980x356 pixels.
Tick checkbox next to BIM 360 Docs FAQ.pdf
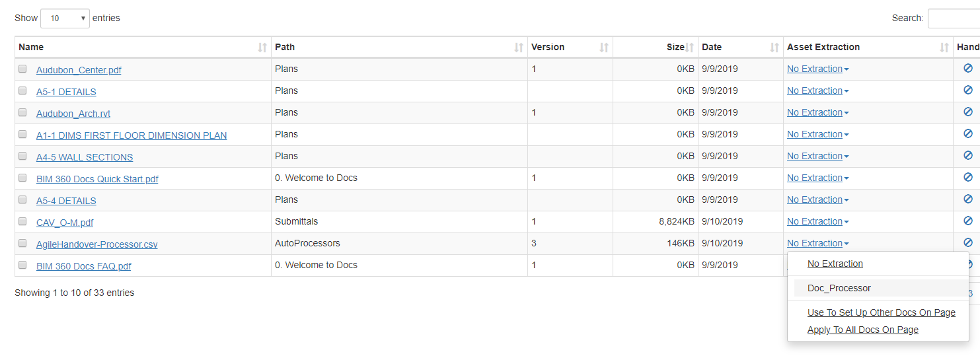pos(22,265)
